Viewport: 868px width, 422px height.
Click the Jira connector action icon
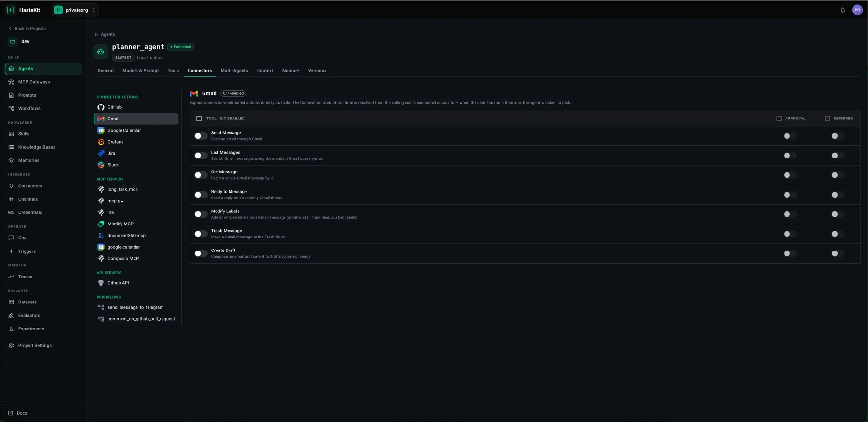[101, 153]
